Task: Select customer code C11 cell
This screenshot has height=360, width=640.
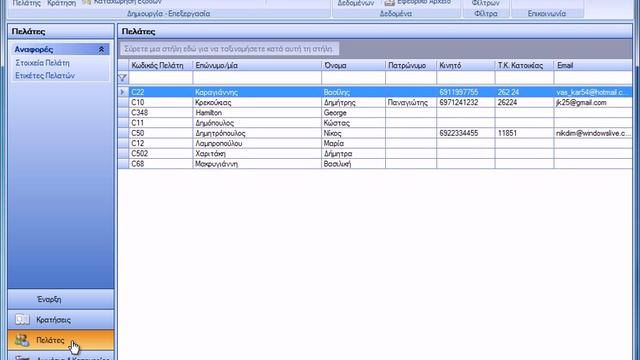Action: [x=160, y=123]
